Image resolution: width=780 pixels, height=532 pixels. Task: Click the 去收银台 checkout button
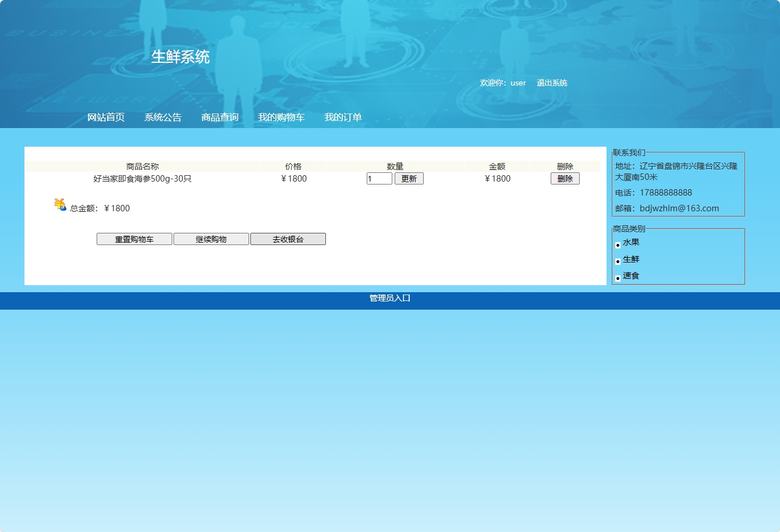click(288, 239)
